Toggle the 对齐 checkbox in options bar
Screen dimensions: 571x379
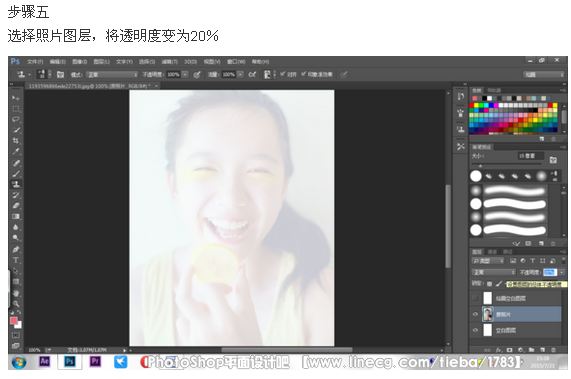283,74
